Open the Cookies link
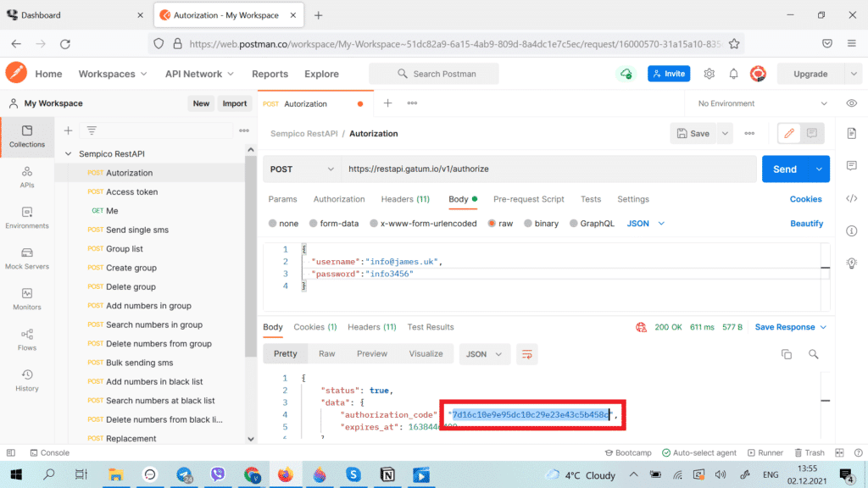This screenshot has width=868, height=488. [x=805, y=199]
